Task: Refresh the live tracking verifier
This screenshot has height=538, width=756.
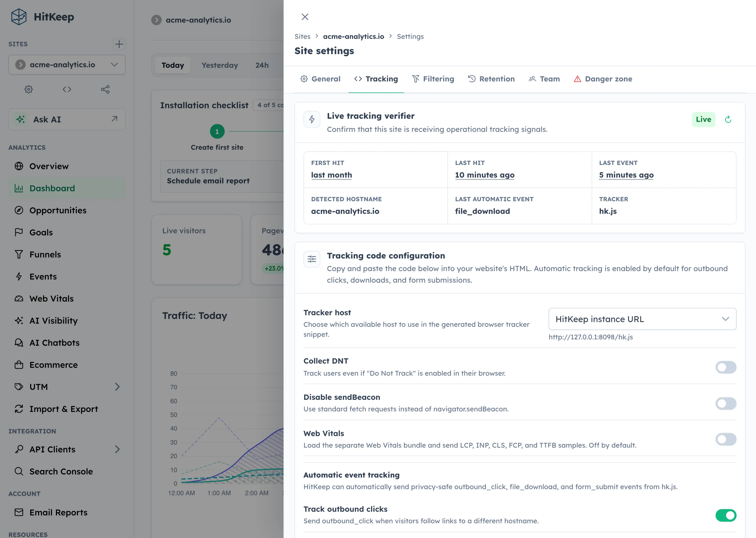Action: coord(728,119)
